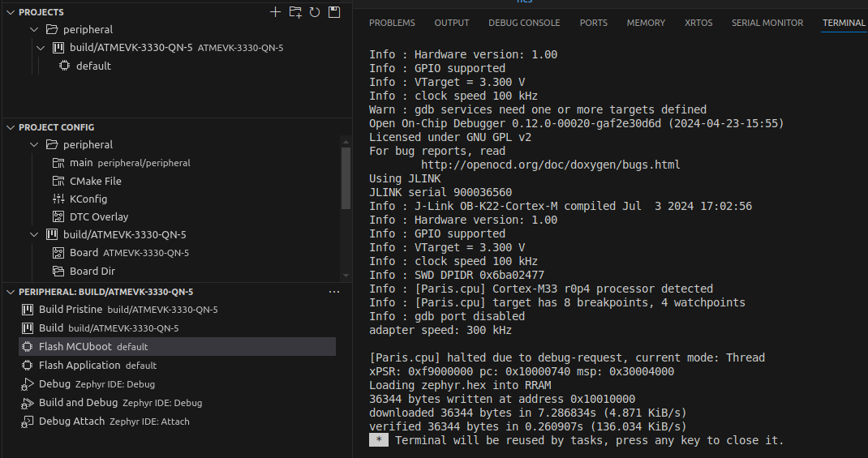Click the Board Dir folder icon

pyautogui.click(x=58, y=271)
